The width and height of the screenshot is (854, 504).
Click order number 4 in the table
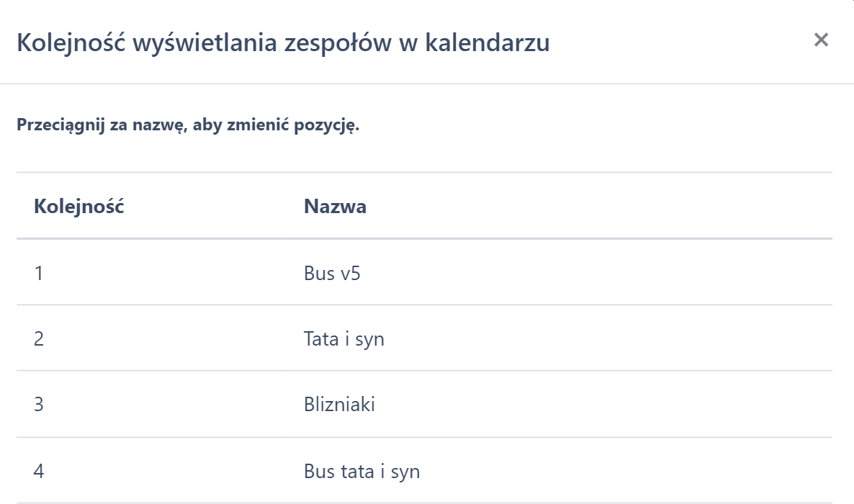pyautogui.click(x=39, y=472)
